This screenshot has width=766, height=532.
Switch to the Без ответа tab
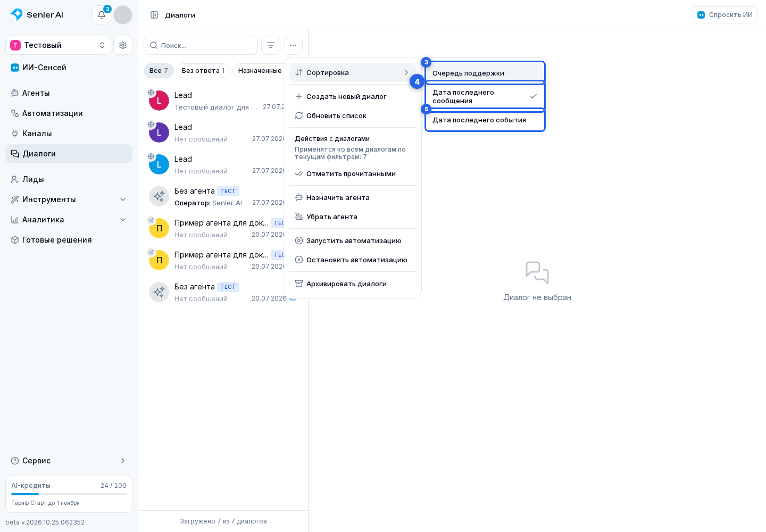tap(203, 71)
